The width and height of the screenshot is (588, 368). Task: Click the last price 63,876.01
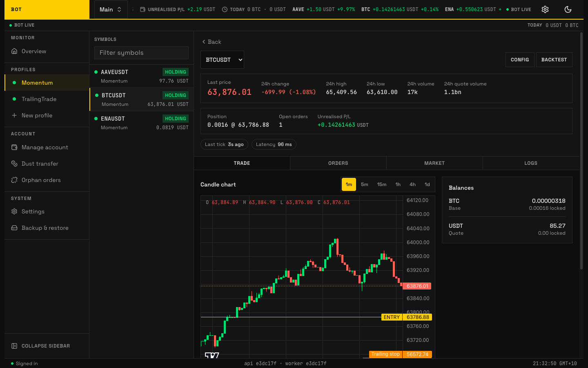tap(229, 92)
